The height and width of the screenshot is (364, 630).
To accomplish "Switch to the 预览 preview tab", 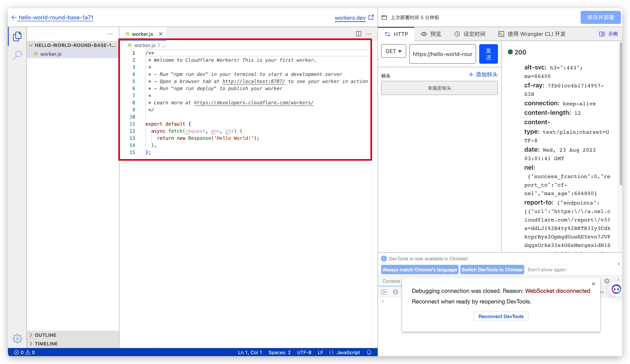I will pos(431,34).
